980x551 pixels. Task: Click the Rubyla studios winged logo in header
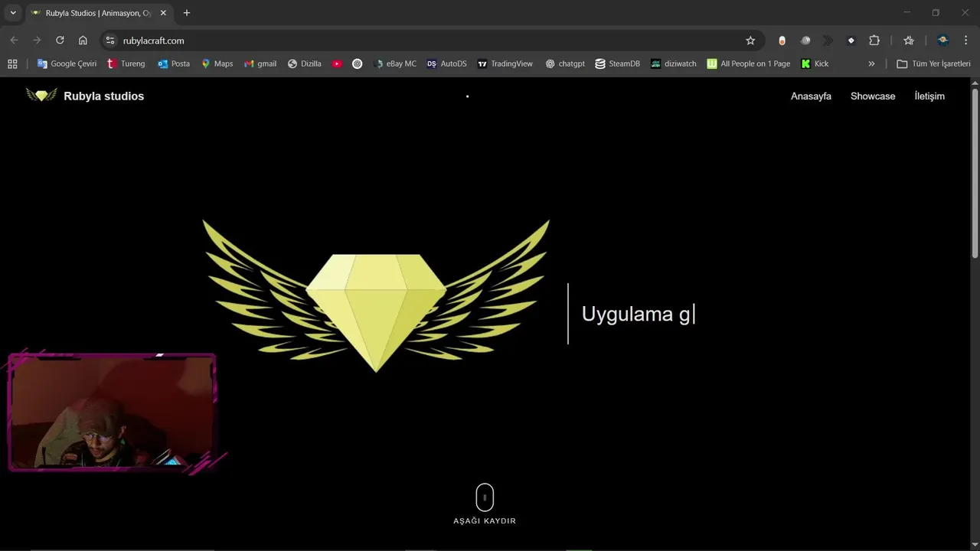click(x=41, y=95)
